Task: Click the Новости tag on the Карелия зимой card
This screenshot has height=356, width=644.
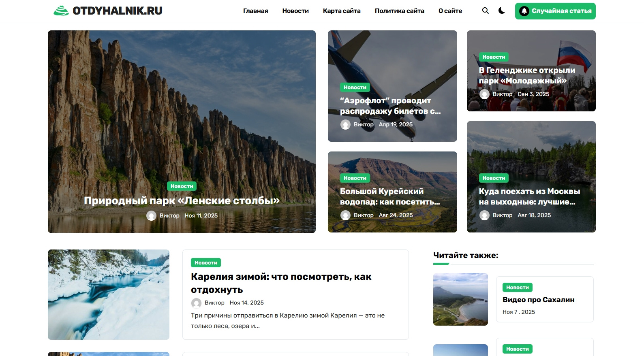Action: point(206,263)
